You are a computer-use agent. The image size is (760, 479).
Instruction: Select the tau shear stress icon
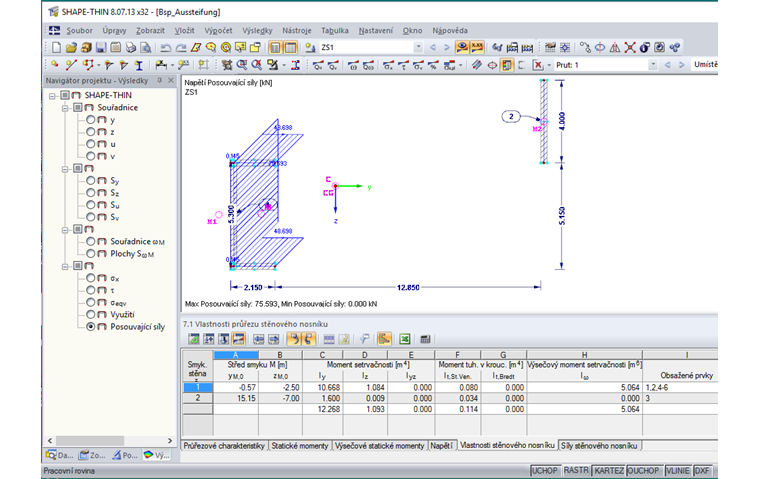(403, 65)
